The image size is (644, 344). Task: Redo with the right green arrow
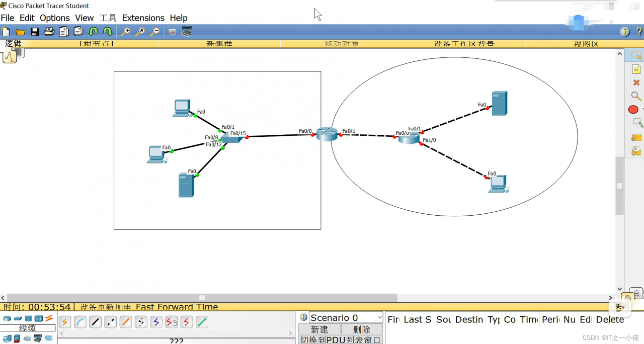tap(108, 32)
